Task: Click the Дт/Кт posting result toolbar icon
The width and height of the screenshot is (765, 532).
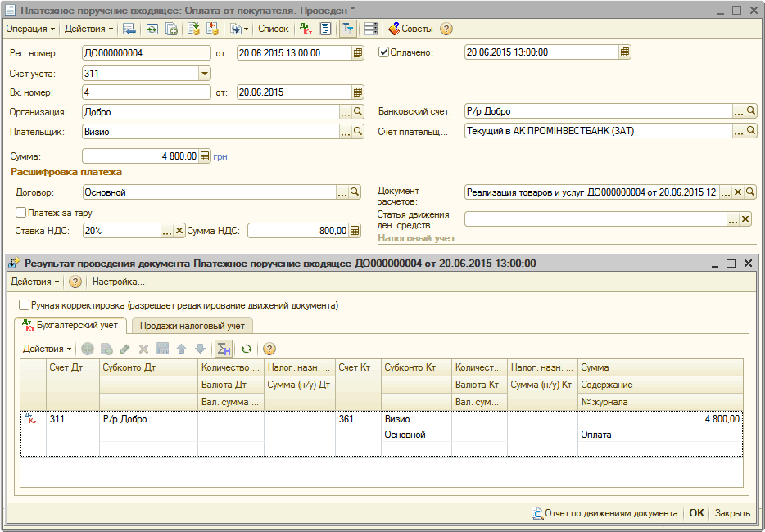Action: tap(306, 29)
